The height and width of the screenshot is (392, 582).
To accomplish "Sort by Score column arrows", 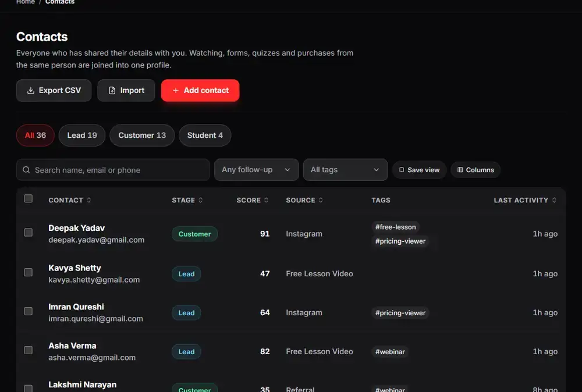I will click(x=266, y=200).
